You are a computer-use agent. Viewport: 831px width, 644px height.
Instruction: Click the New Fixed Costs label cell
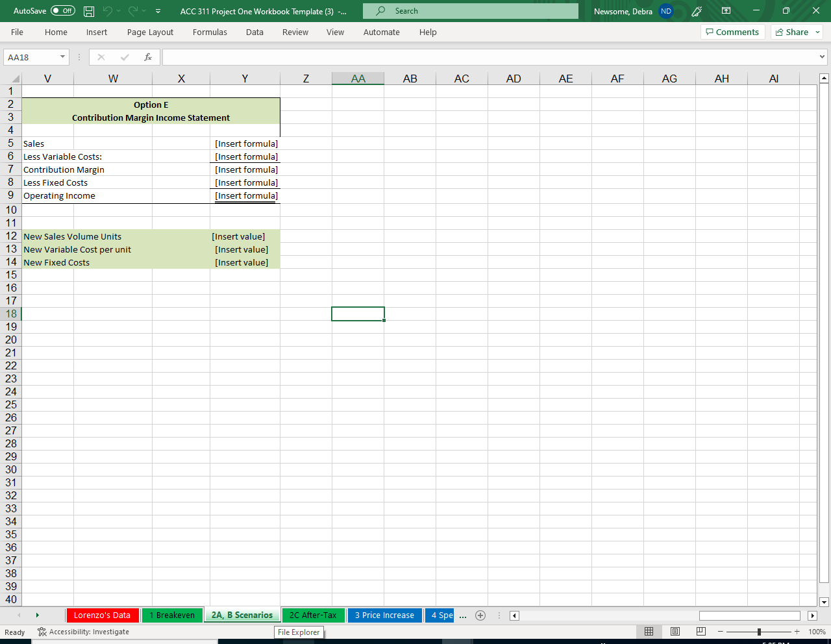point(56,262)
